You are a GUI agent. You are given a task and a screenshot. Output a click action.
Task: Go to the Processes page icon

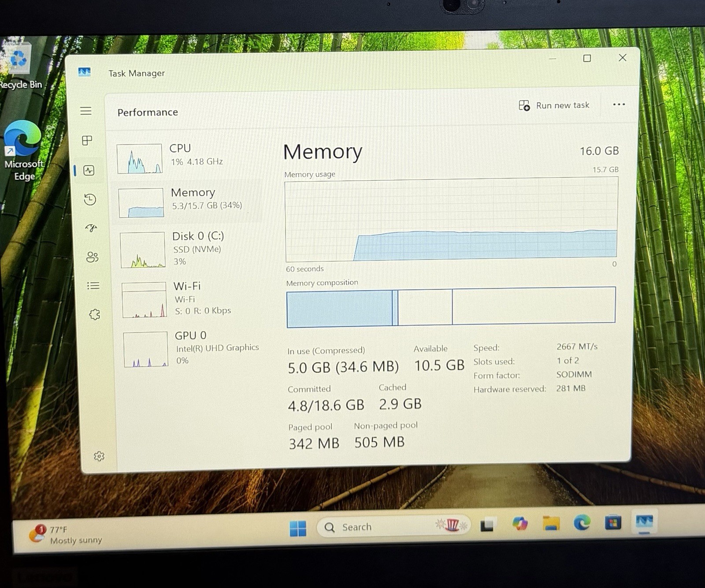tap(87, 141)
